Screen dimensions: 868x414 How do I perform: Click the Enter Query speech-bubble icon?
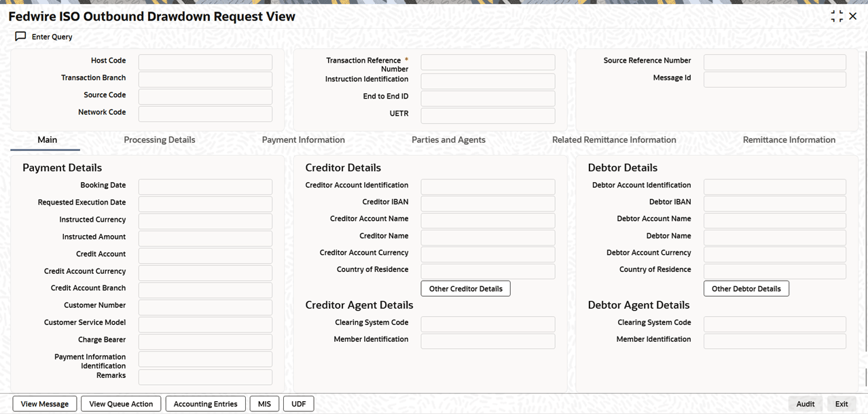[20, 37]
